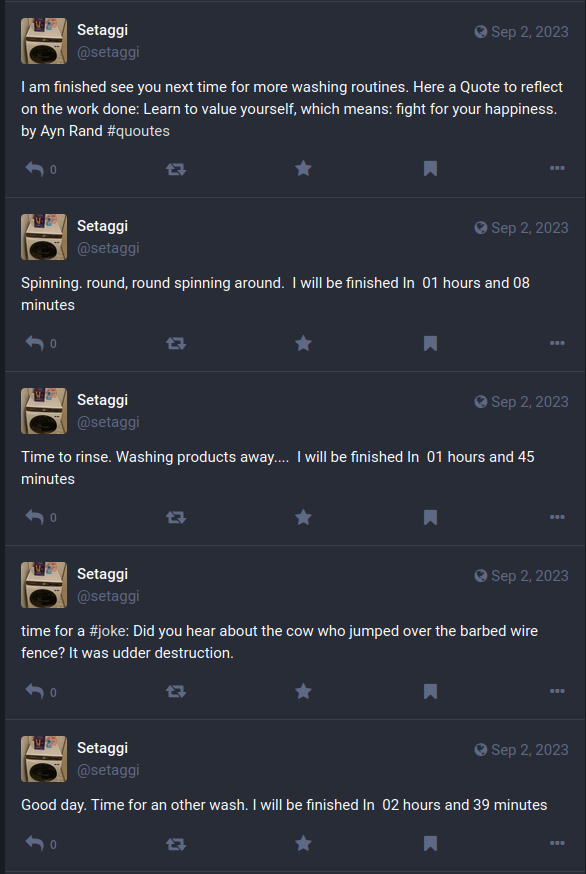Open the #joke hashtag link
Screen dimensions: 586x874
pyautogui.click(x=109, y=631)
